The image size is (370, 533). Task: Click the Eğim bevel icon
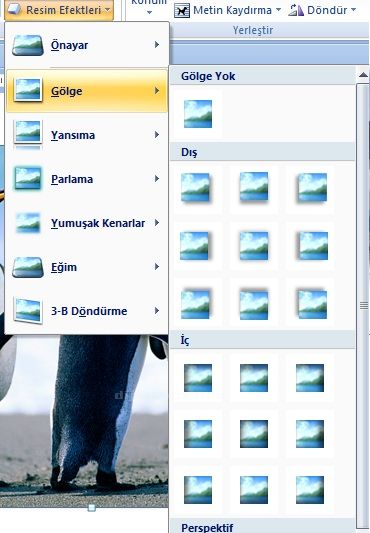point(28,267)
